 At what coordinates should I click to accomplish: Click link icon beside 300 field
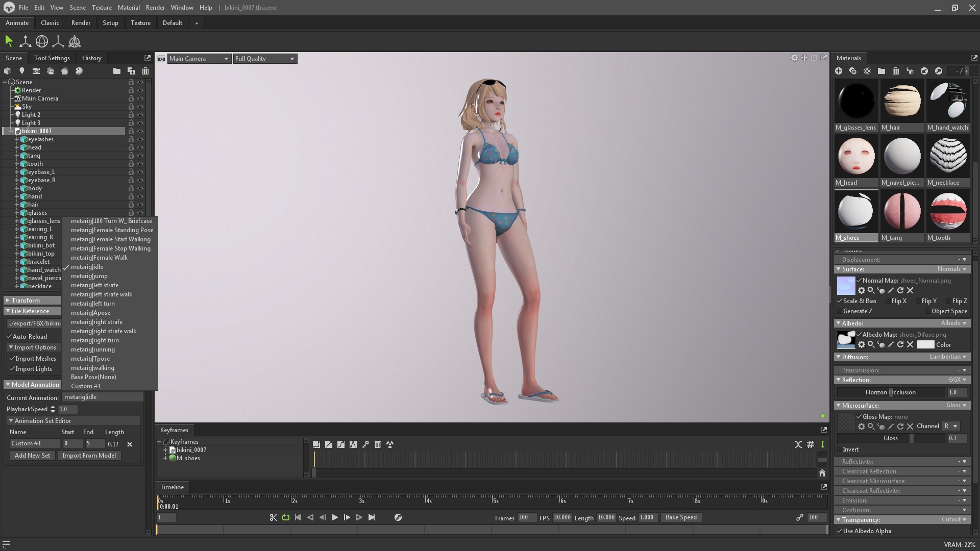800,517
